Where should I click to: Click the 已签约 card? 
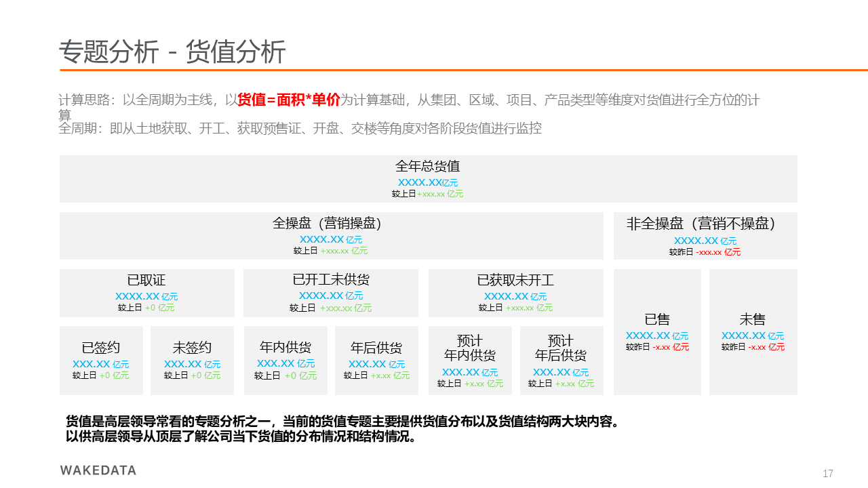tap(101, 361)
